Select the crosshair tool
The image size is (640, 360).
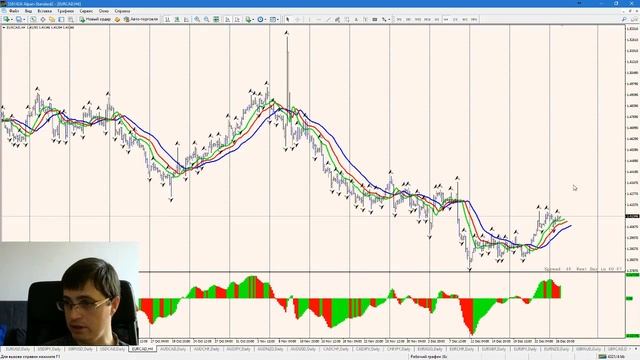pos(298,19)
